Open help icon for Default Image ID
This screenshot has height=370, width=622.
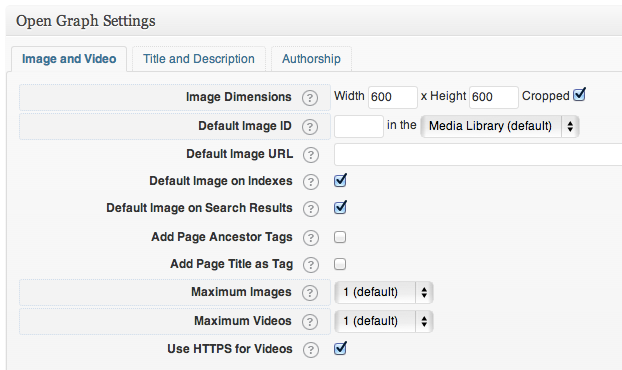[310, 127]
